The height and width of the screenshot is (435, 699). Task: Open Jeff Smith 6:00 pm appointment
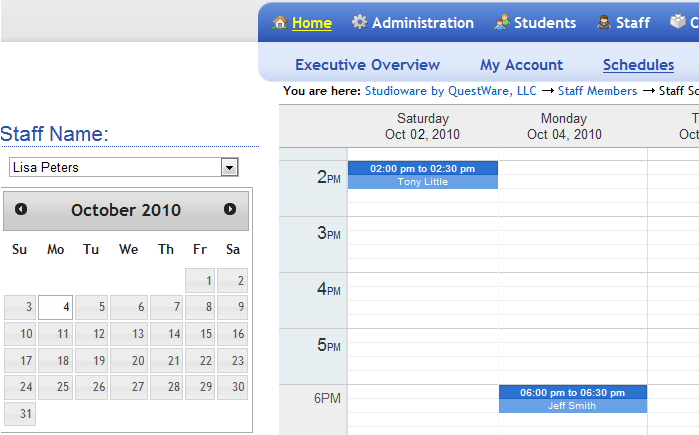(x=573, y=399)
